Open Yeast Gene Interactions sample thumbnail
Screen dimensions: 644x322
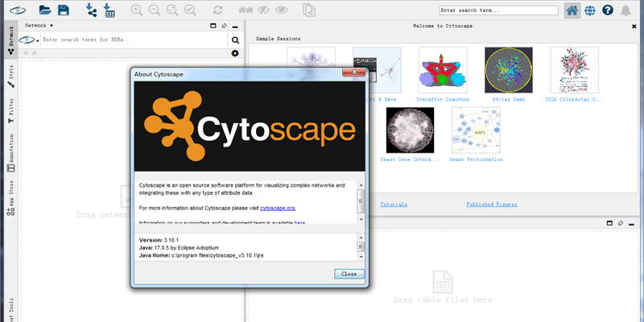tap(410, 130)
